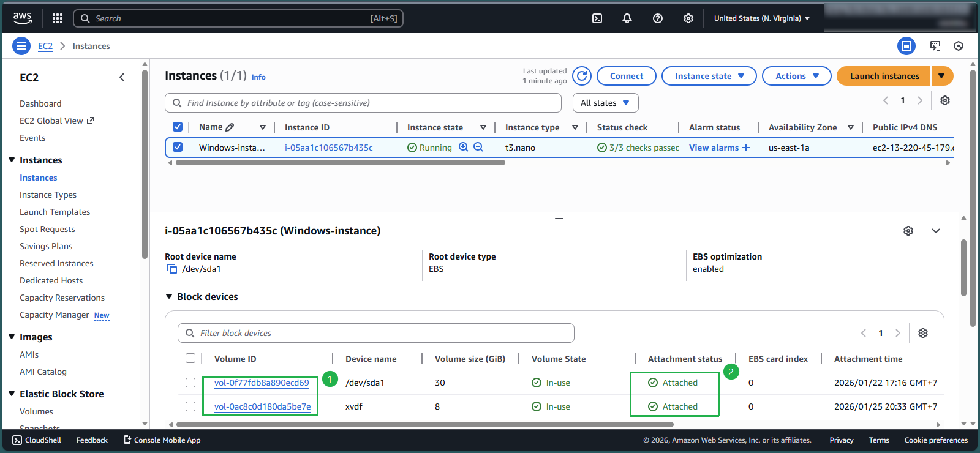The width and height of the screenshot is (980, 453).
Task: Open instances table preferences gear icon
Action: click(x=945, y=100)
